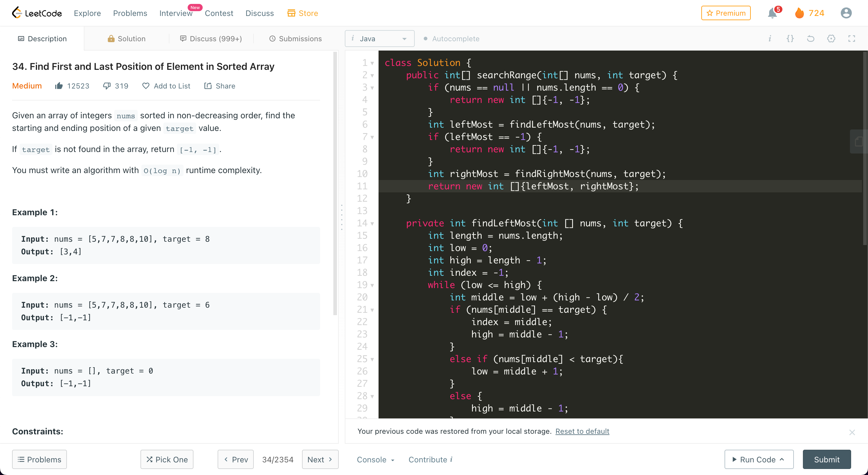This screenshot has height=475, width=868.
Task: Open editor settings gear icon
Action: [x=831, y=38]
